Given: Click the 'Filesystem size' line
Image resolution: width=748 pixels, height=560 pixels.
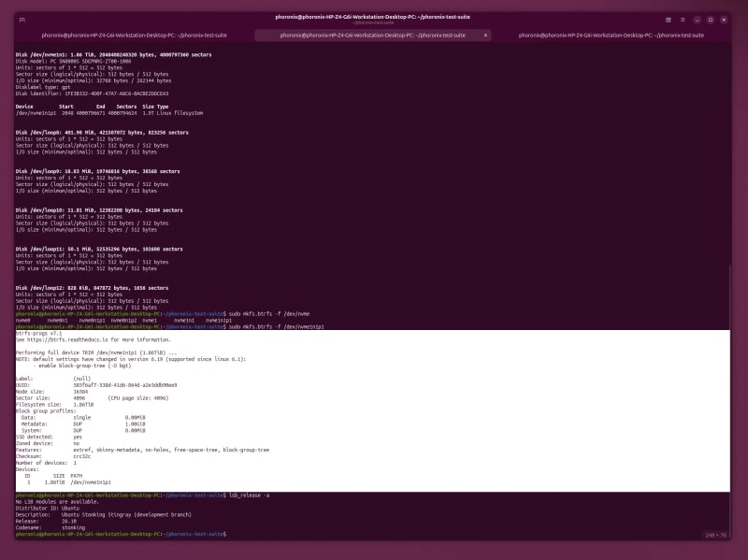Looking at the screenshot, I should pos(54,405).
